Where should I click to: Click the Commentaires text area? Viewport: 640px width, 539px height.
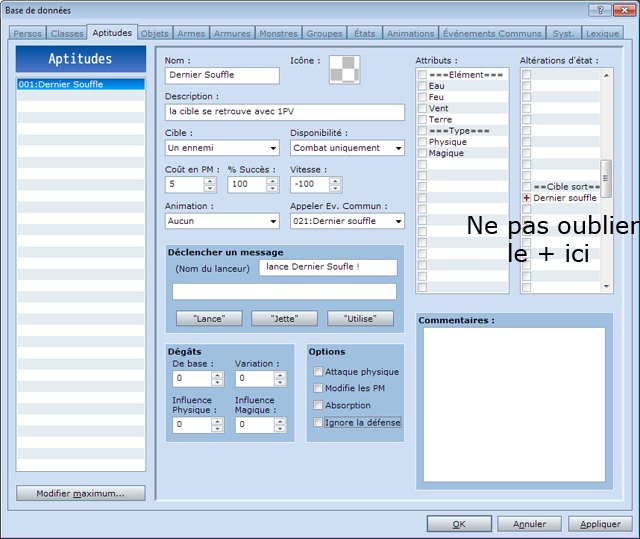[x=514, y=405]
